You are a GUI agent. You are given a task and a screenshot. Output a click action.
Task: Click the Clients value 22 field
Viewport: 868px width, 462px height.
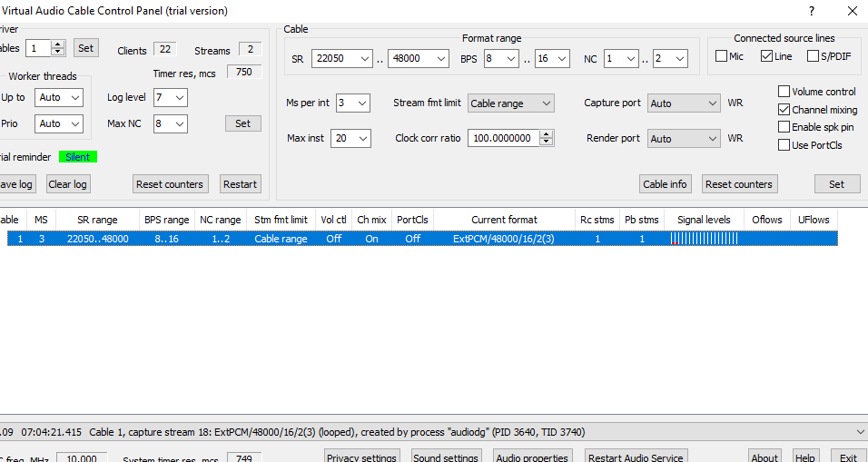[x=165, y=49]
